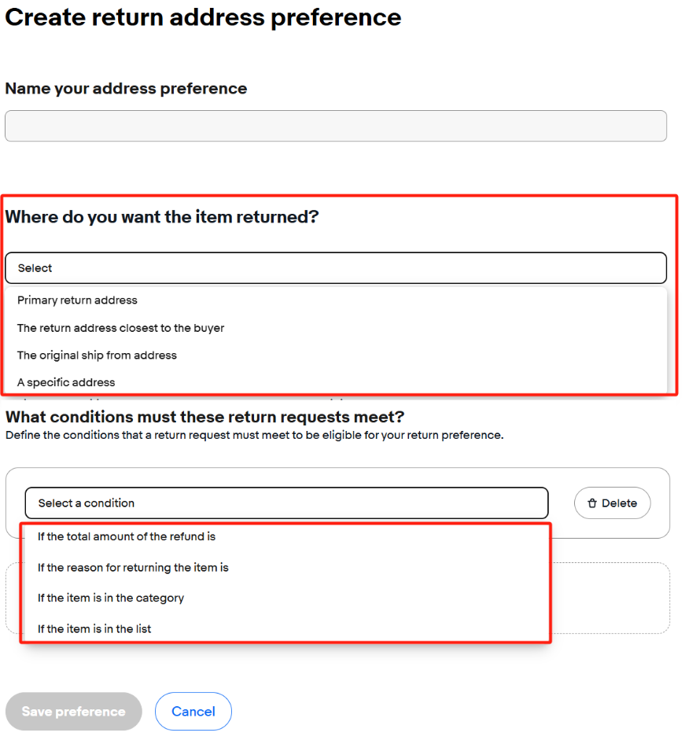Screen dimensions: 700x751
Task: Choose reason for returning the item condition
Action: click(133, 567)
